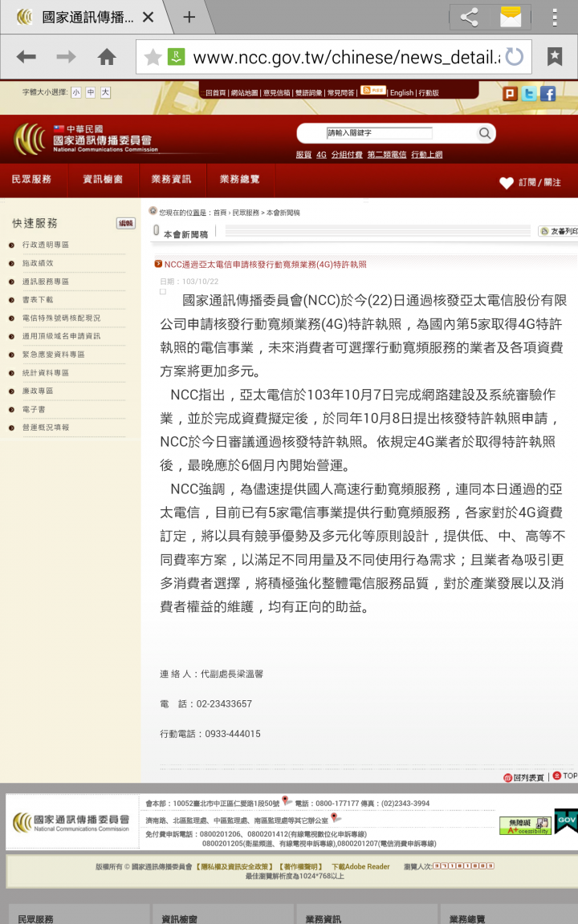578x924 pixels.
Task: Open 緊急應變資料專區 in sidebar
Action: tap(54, 355)
